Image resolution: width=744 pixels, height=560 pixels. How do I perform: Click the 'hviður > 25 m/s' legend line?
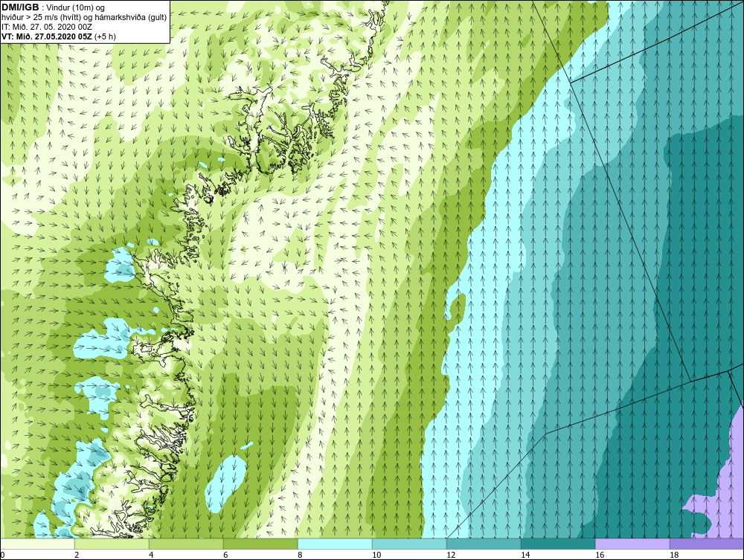84,17
